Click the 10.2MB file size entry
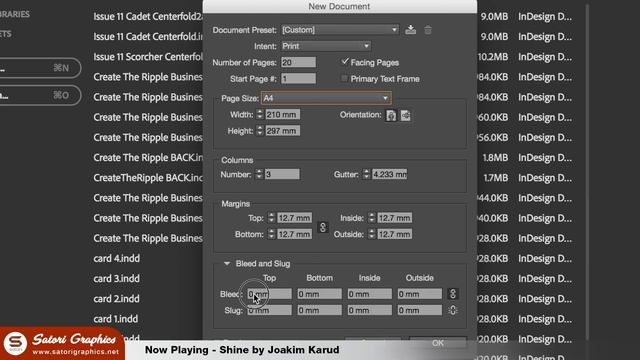 (x=493, y=57)
